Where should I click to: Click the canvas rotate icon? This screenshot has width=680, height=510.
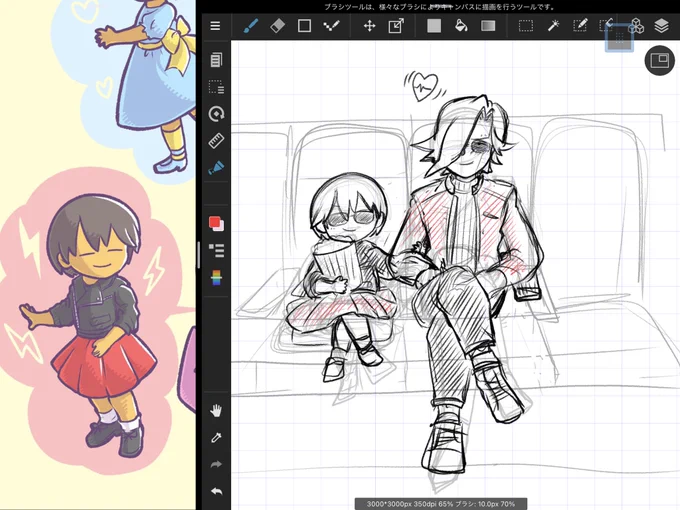coord(216,114)
